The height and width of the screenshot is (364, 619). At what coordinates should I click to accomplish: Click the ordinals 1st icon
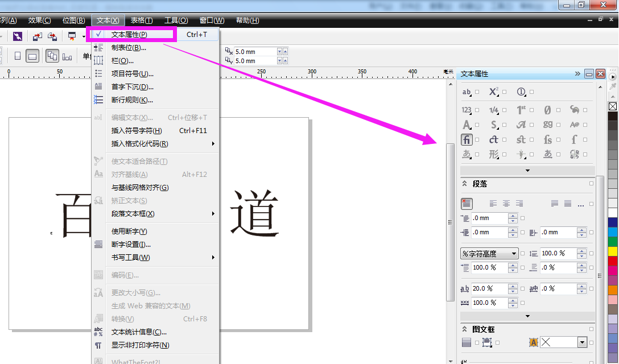521,110
